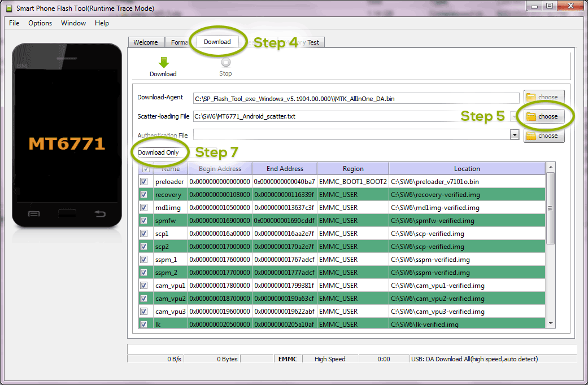Click the EMMC status bar entry
588x385 pixels.
(288, 359)
